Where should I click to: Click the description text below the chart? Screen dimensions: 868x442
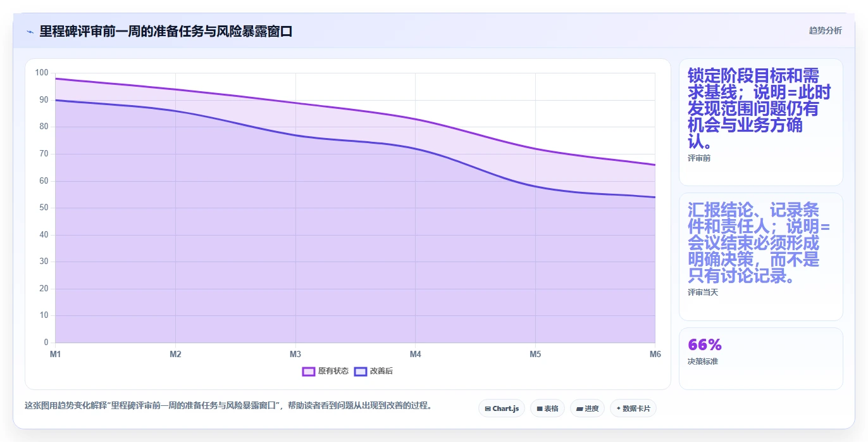228,406
